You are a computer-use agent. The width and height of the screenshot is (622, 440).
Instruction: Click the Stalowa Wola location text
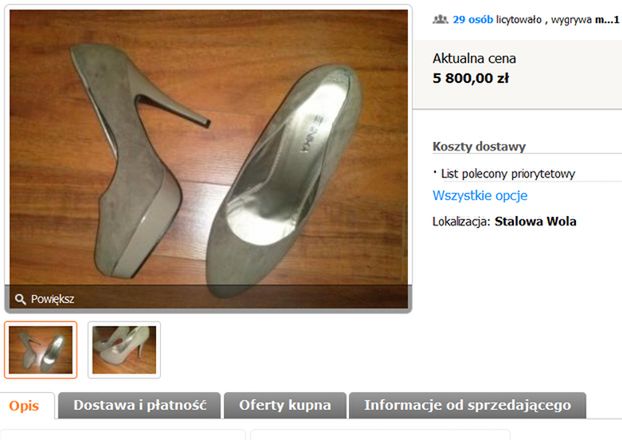(535, 221)
